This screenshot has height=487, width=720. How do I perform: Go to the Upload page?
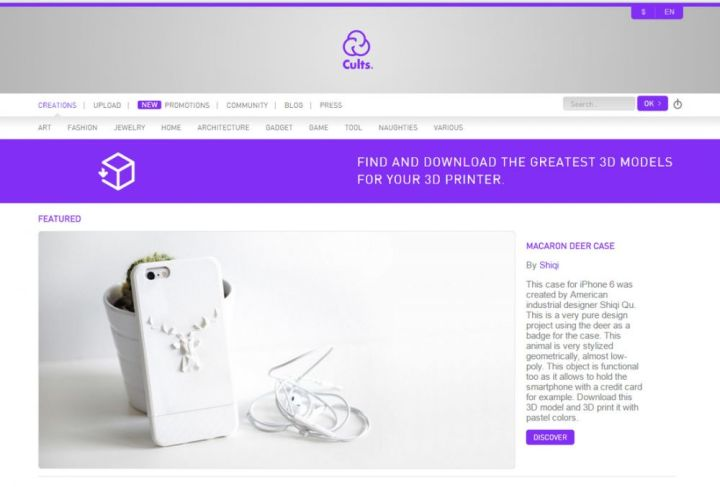coord(107,105)
